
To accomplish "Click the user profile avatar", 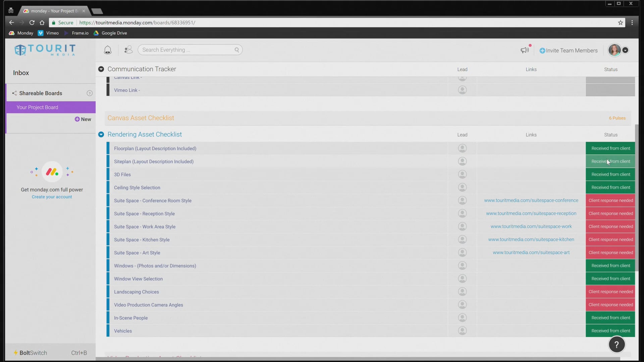I will pyautogui.click(x=614, y=50).
